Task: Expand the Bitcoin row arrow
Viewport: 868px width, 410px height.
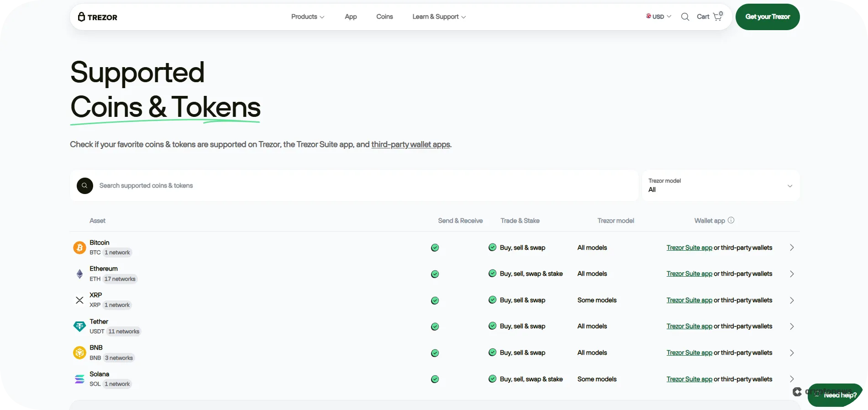Action: click(x=792, y=247)
